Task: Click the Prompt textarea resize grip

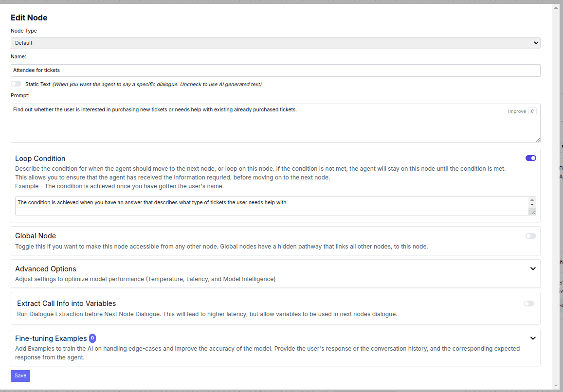Action: 538,139
